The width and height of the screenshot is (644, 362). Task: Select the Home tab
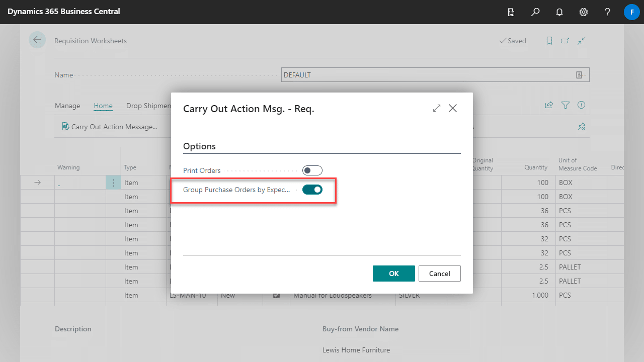pos(103,106)
